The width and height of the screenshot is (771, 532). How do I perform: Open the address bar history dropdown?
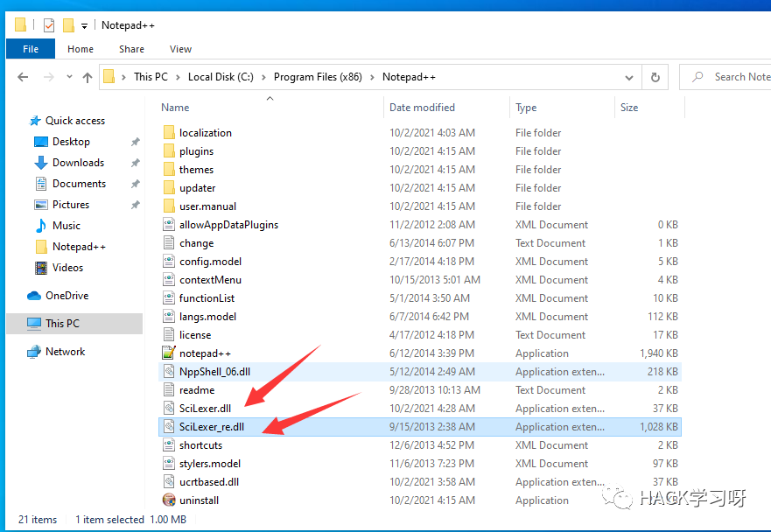coord(629,78)
